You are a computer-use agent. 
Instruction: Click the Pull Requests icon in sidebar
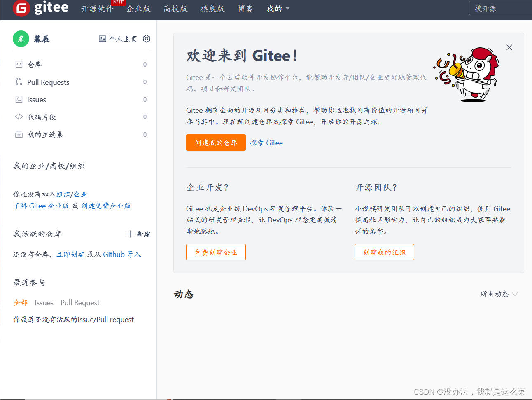pos(19,82)
